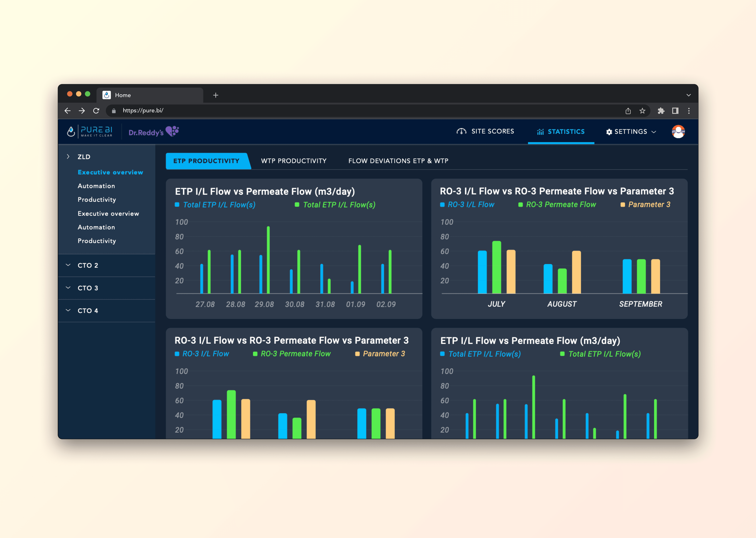756x538 pixels.
Task: Click the Pure BI water drop logo
Action: [x=71, y=131]
